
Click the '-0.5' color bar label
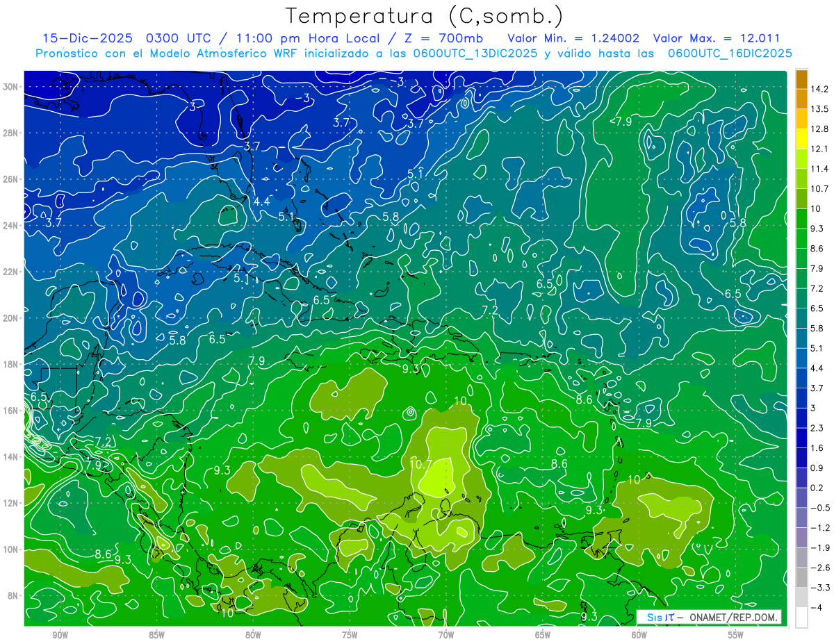[819, 508]
